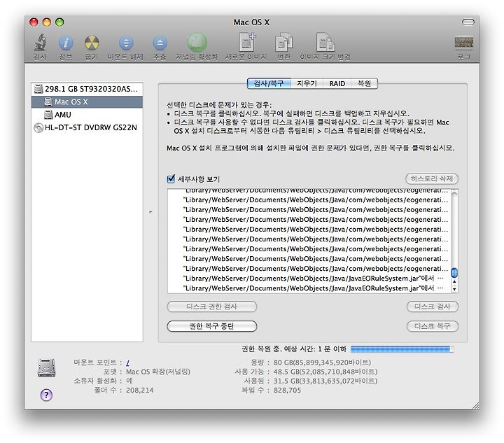This screenshot has width=504, height=443.
Task: Select the Mac OS X volume in sidebar
Action: coord(87,102)
